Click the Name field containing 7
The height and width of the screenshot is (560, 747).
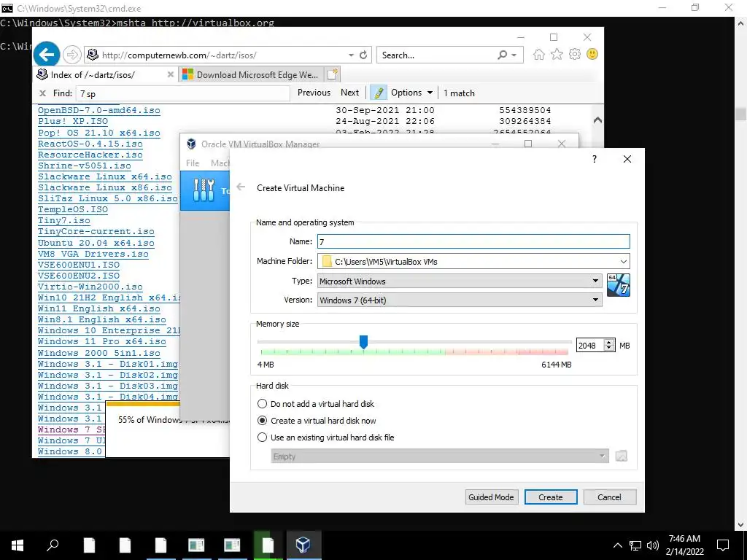(473, 241)
